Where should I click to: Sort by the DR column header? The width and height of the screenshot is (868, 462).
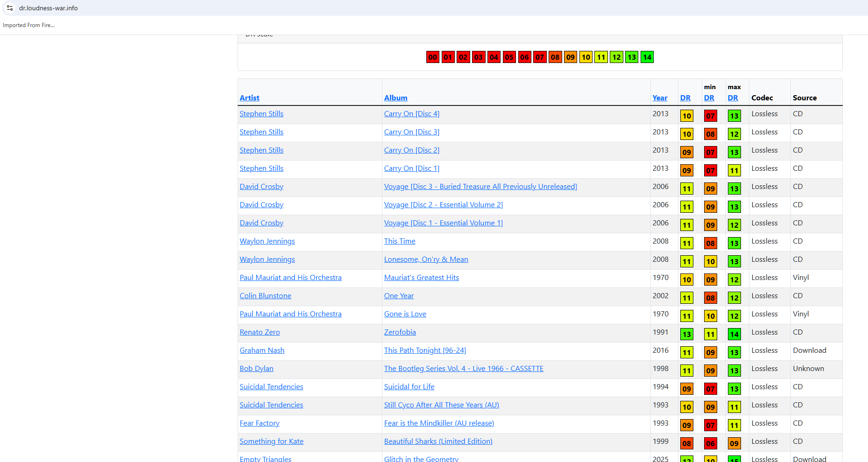click(x=685, y=98)
